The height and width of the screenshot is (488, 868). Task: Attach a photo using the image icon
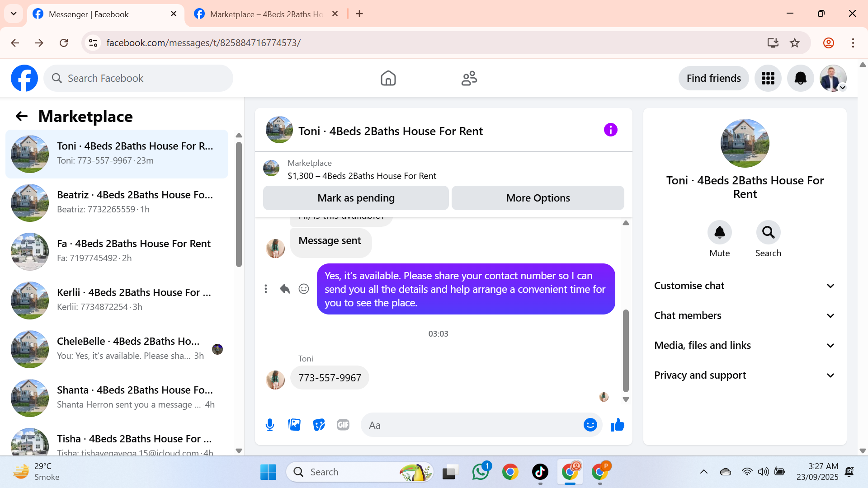tap(294, 425)
